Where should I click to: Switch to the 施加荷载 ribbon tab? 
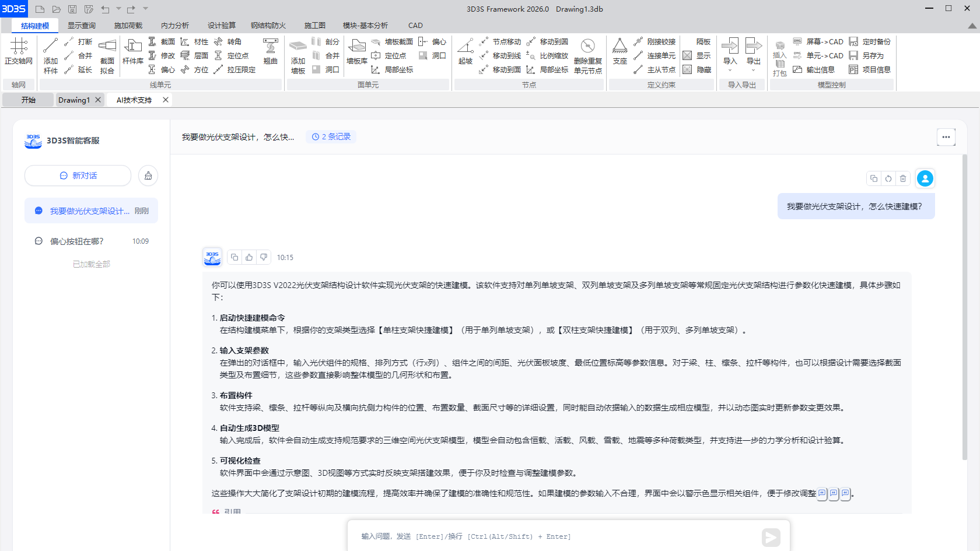[128, 26]
